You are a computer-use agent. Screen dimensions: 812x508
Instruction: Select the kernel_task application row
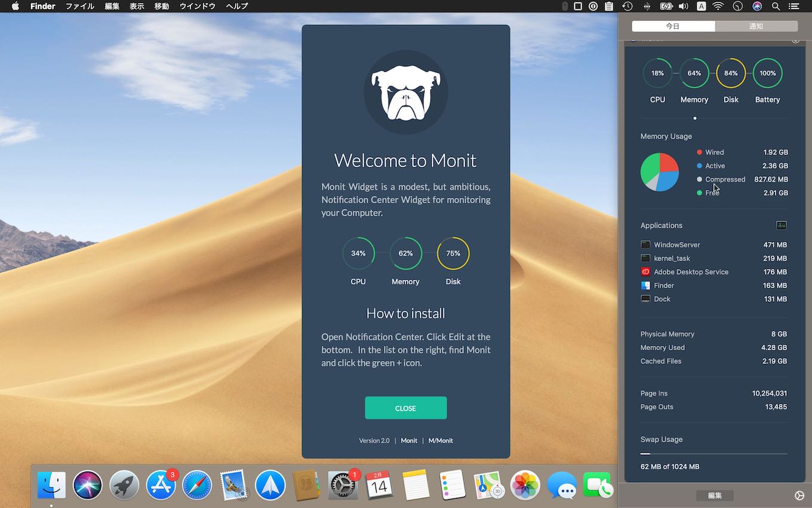(713, 258)
